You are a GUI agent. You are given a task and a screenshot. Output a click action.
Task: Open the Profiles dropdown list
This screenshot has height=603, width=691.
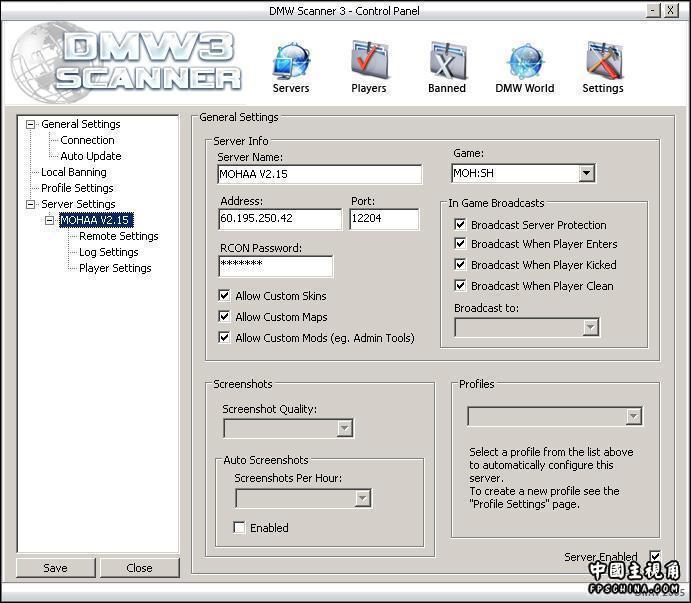click(x=555, y=417)
